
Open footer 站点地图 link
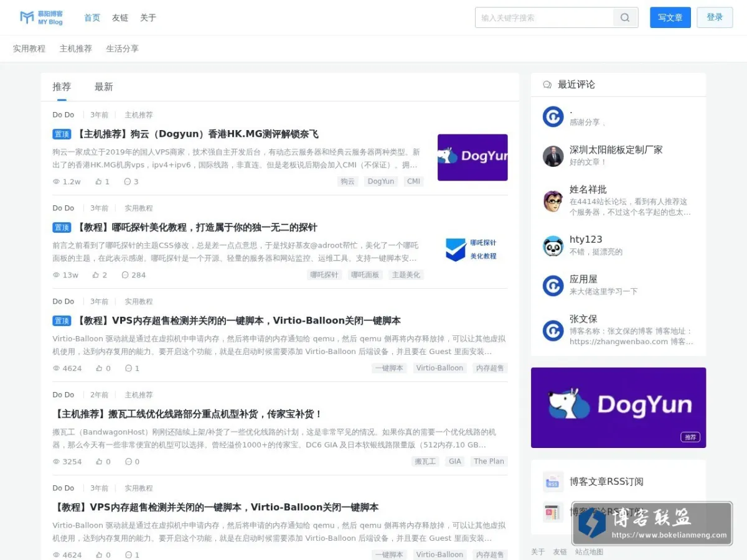point(589,552)
